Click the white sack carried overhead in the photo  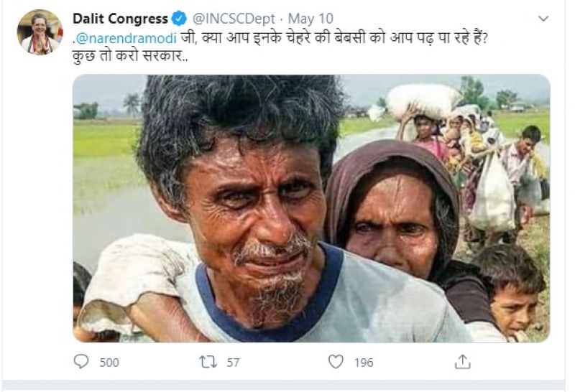pos(423,98)
